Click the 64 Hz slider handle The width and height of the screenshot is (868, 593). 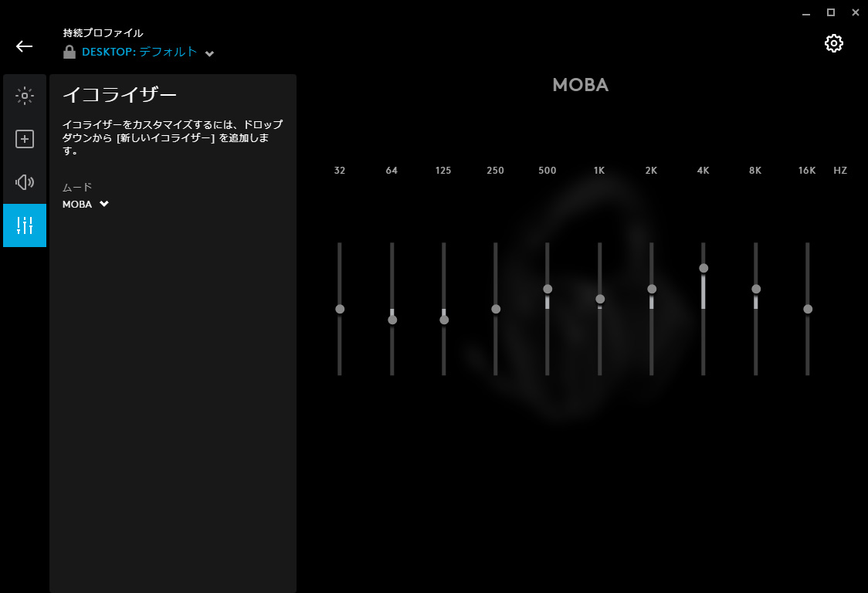pos(392,320)
